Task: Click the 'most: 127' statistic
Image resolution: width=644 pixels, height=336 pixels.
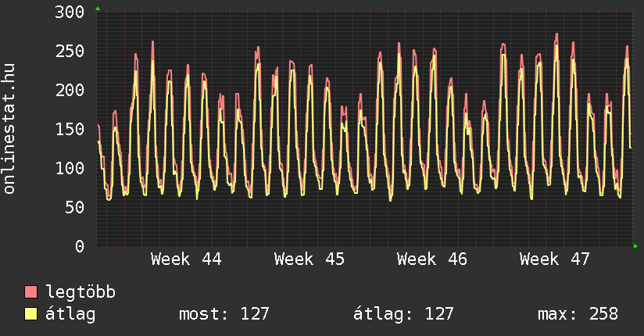Action: (224, 314)
